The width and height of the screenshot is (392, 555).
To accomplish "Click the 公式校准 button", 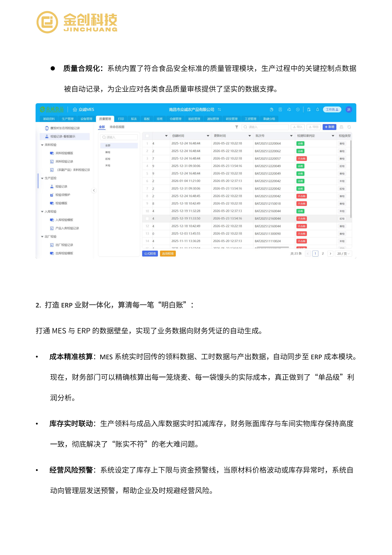I will [150, 254].
